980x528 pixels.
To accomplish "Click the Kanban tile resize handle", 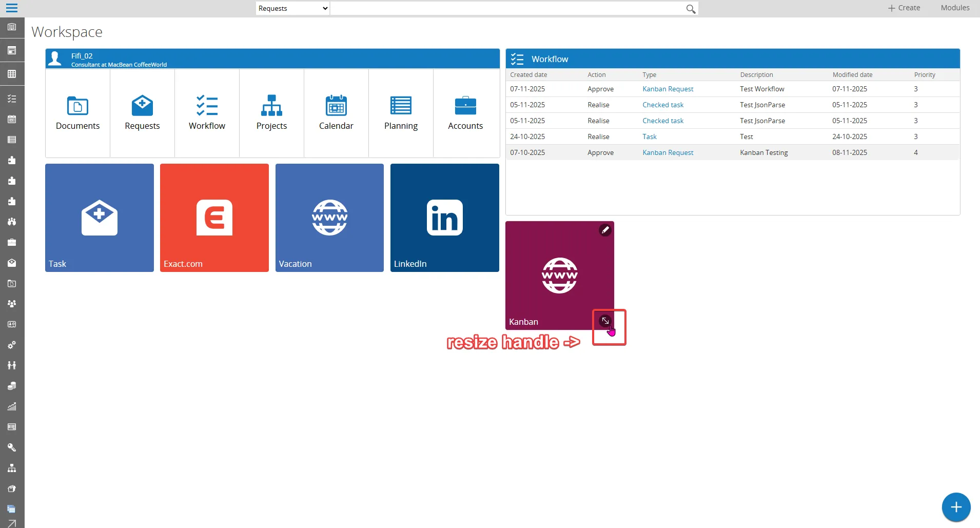I will [x=605, y=321].
